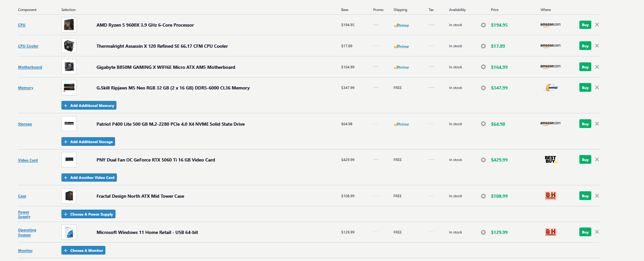Open the Power Supply component link
The width and height of the screenshot is (644, 261).
(x=24, y=214)
